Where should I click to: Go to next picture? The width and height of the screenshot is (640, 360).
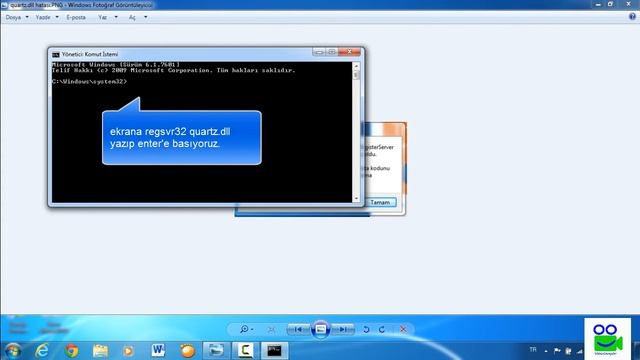coord(344,329)
